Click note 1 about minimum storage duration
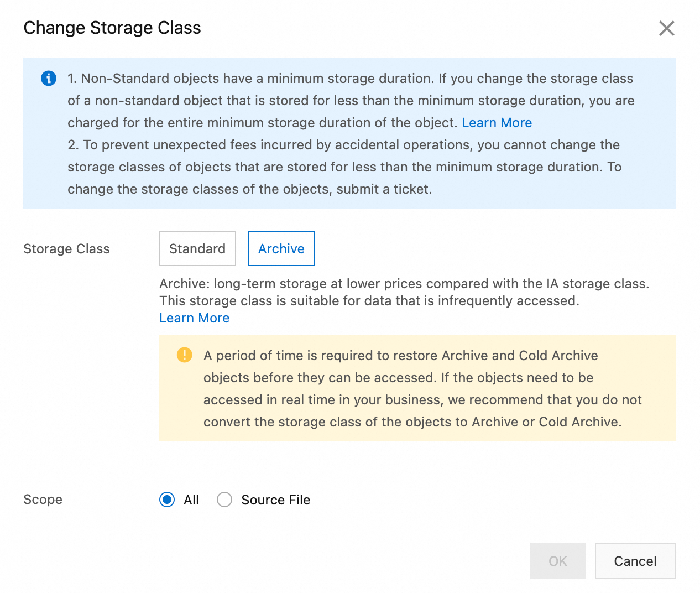 pyautogui.click(x=351, y=101)
